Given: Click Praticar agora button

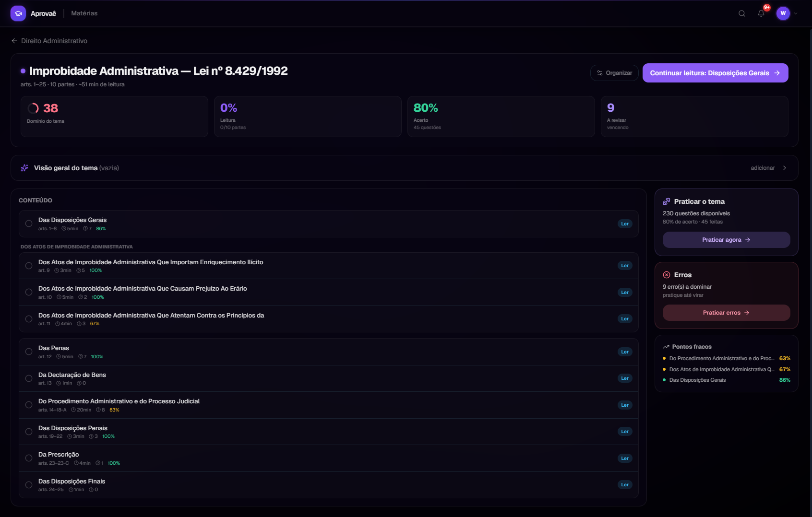Looking at the screenshot, I should pos(726,240).
